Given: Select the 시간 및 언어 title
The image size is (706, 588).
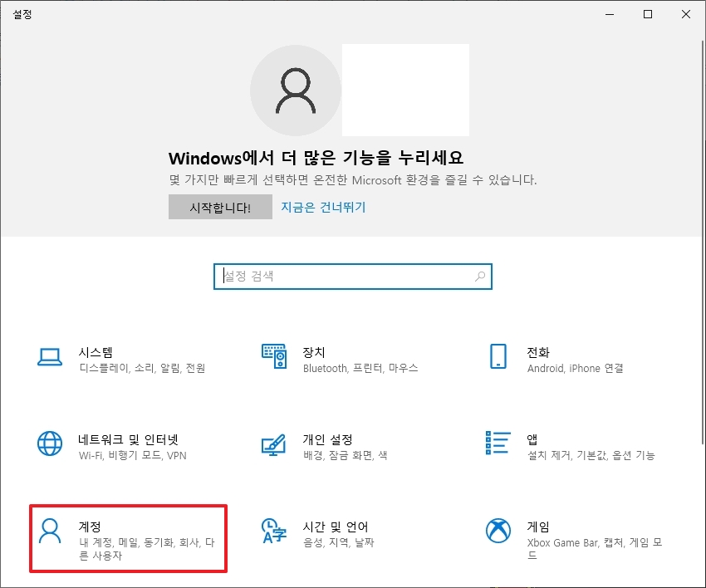Looking at the screenshot, I should point(336,527).
